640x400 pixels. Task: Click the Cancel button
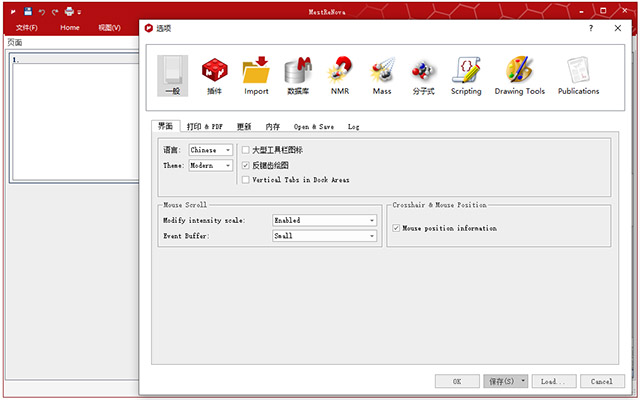pyautogui.click(x=602, y=381)
